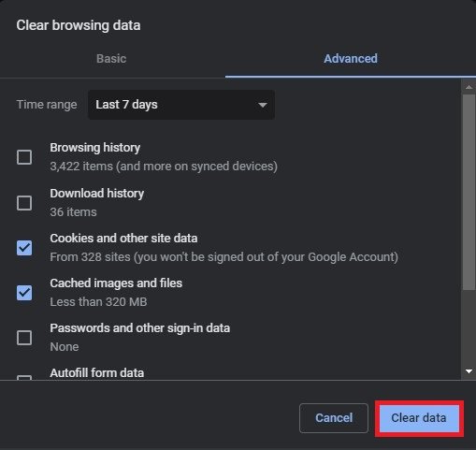Enable the Download history checkbox
476x450 pixels.
pos(24,203)
